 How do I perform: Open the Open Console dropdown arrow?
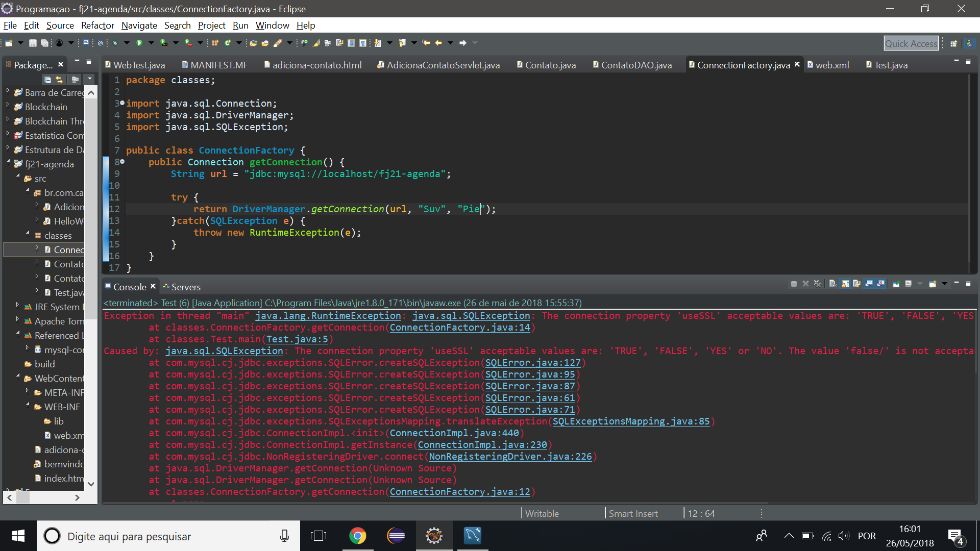click(x=944, y=284)
